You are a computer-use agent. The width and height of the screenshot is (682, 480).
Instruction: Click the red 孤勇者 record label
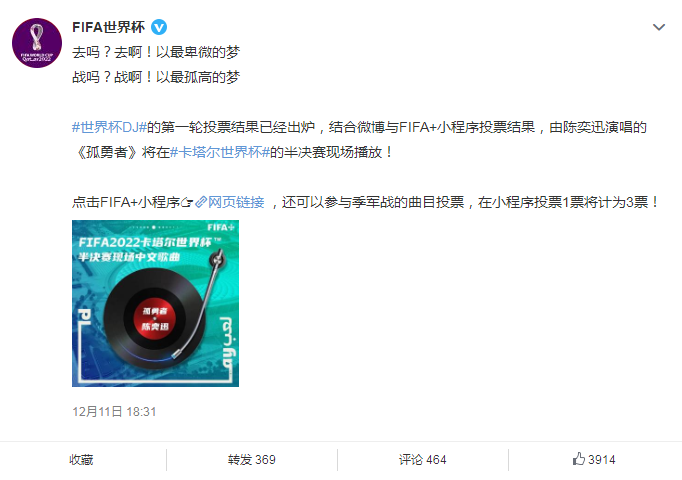pyautogui.click(x=155, y=319)
